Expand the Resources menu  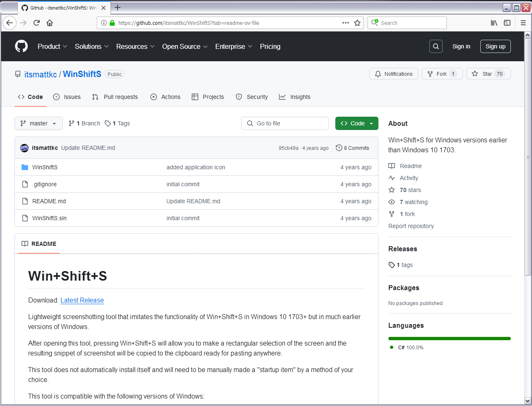point(135,46)
